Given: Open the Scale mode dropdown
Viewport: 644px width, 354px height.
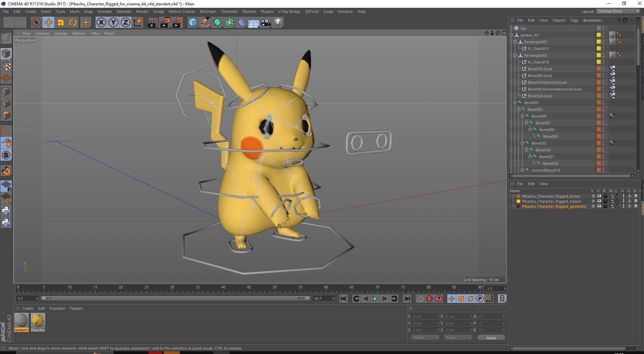Looking at the screenshot, I should point(458,337).
